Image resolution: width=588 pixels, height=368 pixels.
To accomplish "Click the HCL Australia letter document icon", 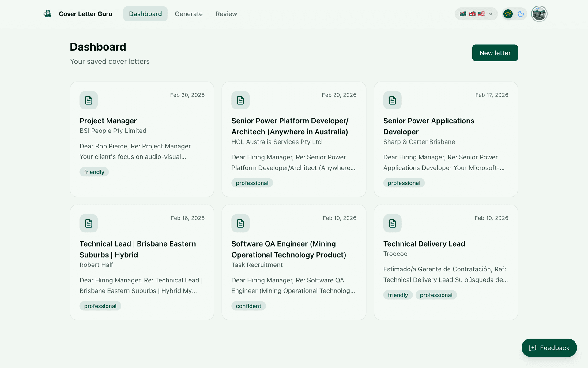I will tap(240, 100).
